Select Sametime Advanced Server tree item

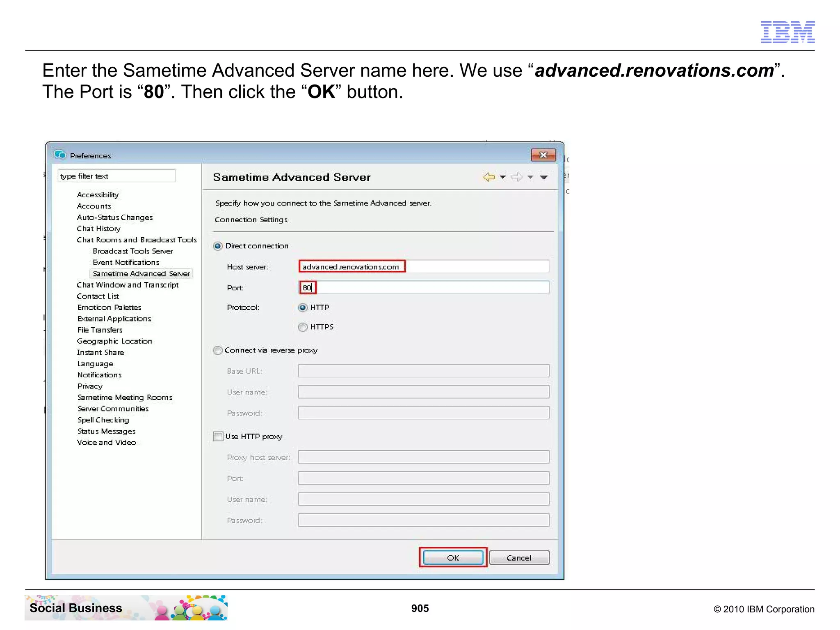(141, 274)
